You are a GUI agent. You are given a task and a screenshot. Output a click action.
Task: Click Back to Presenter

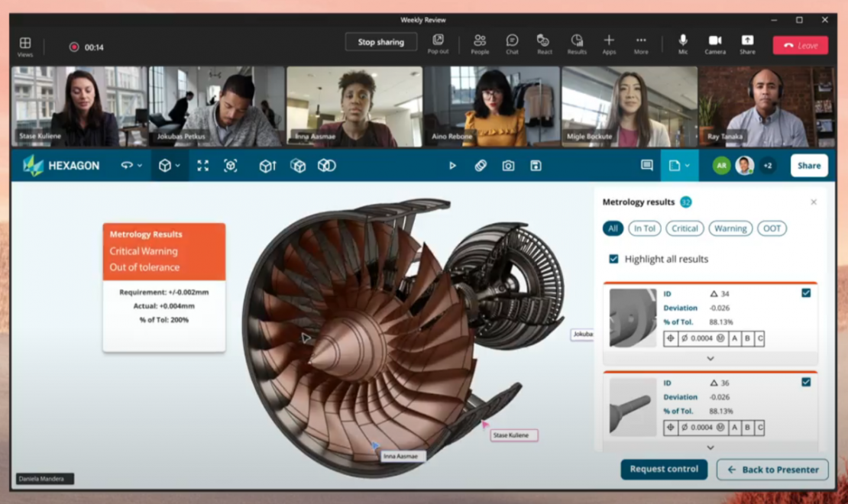(x=772, y=469)
